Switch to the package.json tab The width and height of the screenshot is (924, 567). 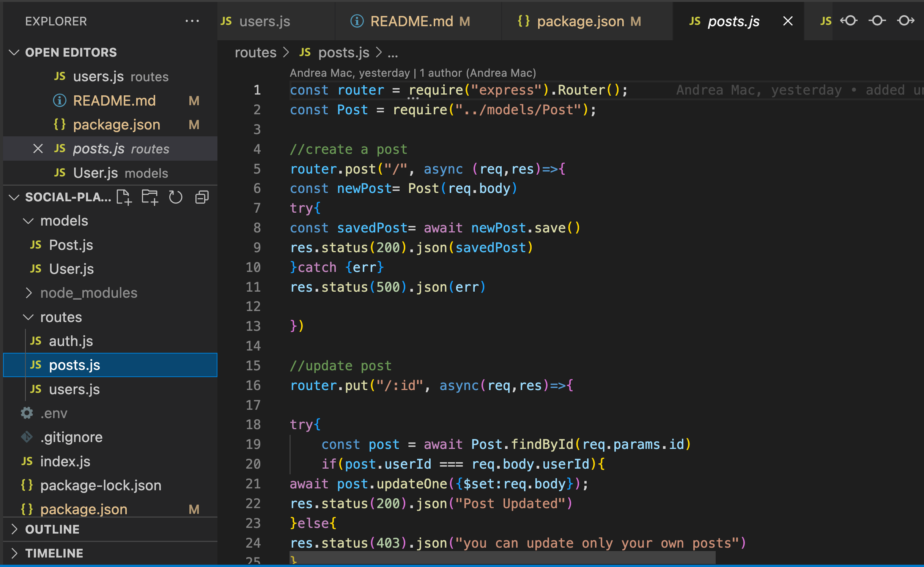click(580, 21)
